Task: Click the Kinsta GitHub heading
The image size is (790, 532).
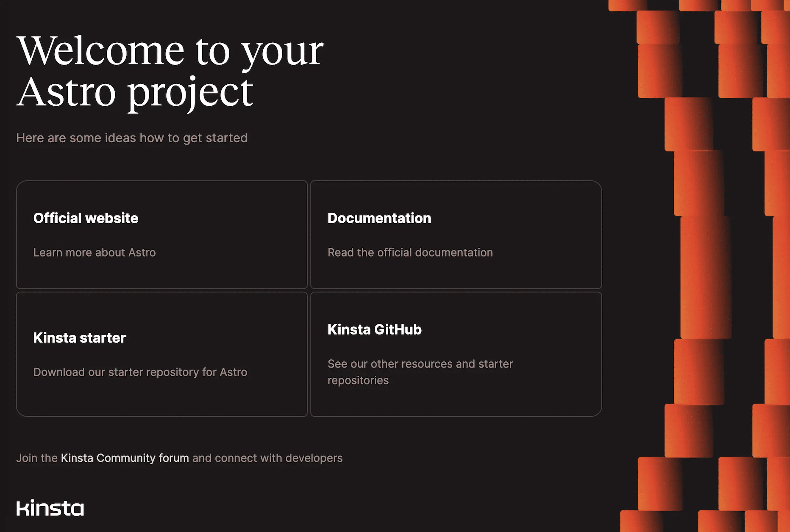Action: pyautogui.click(x=374, y=329)
